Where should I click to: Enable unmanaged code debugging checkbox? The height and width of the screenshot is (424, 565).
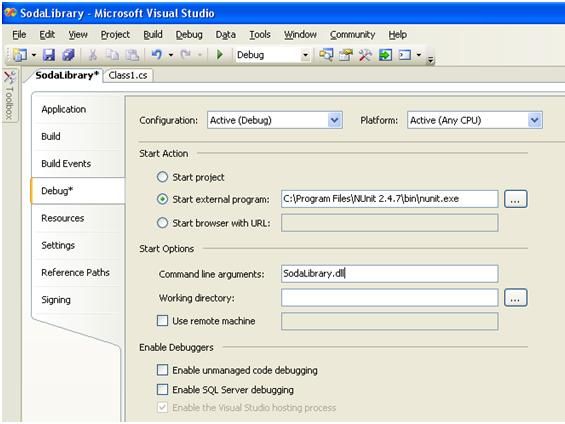(163, 370)
